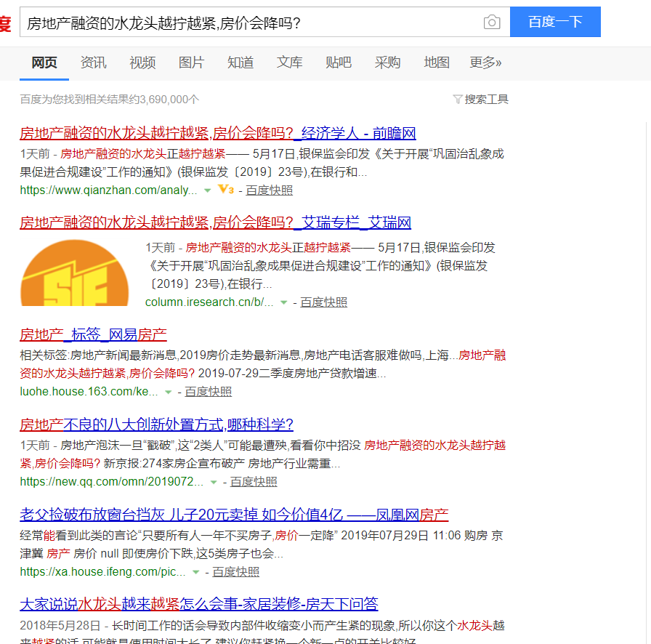651x644 pixels.
Task: Click the new.qq.com result URL
Action: [x=112, y=481]
